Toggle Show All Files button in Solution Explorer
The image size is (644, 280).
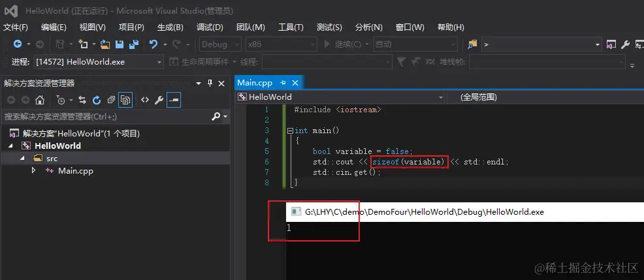coord(125,100)
